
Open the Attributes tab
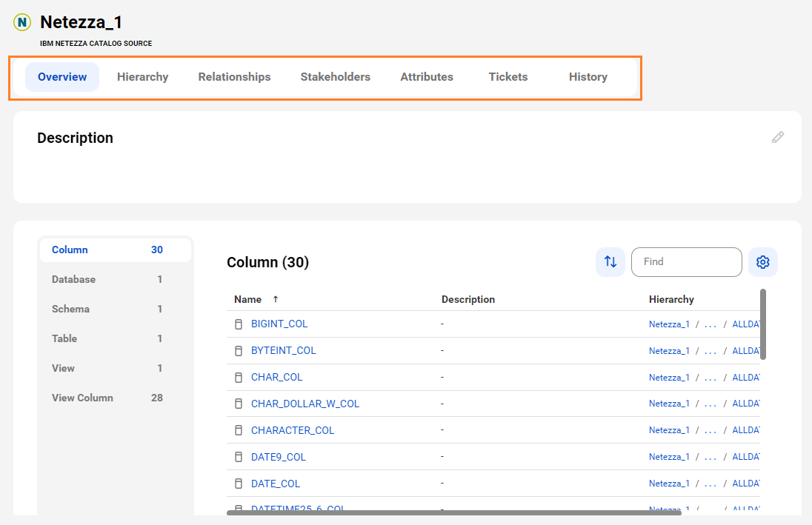tap(427, 77)
